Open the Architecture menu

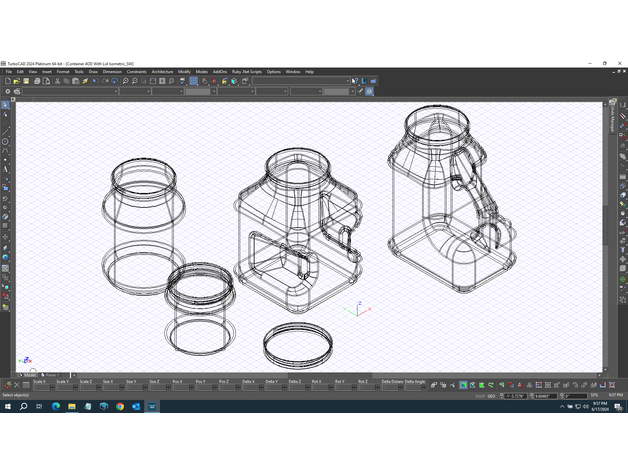[162, 72]
